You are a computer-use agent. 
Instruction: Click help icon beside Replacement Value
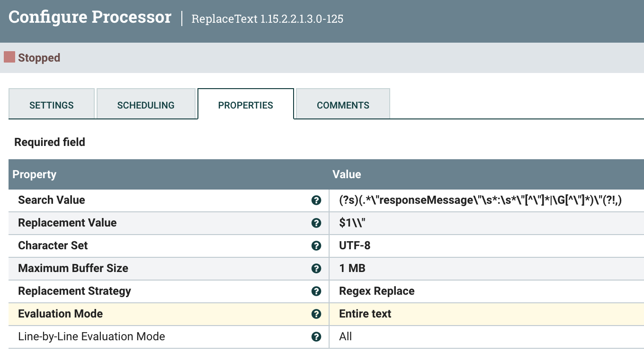(x=316, y=223)
